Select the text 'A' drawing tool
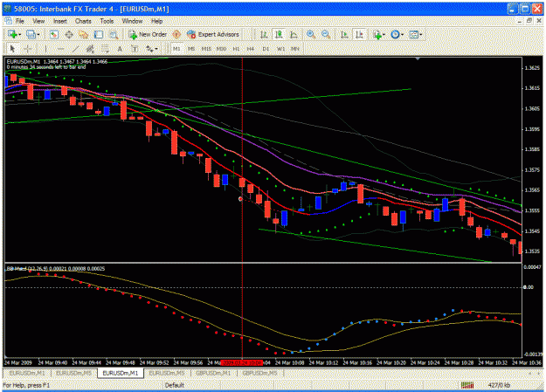The width and height of the screenshot is (546, 392). point(120,49)
